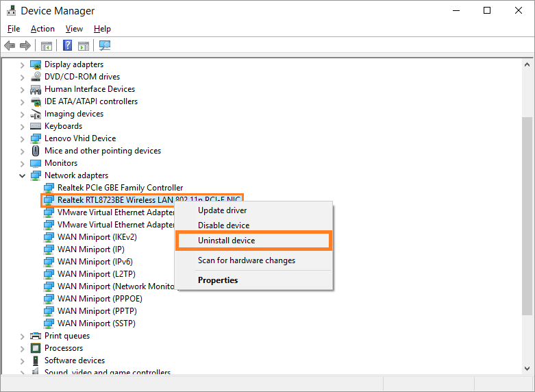This screenshot has height=392, width=535.
Task: Toggle the console tree toolbar icon
Action: tap(47, 45)
